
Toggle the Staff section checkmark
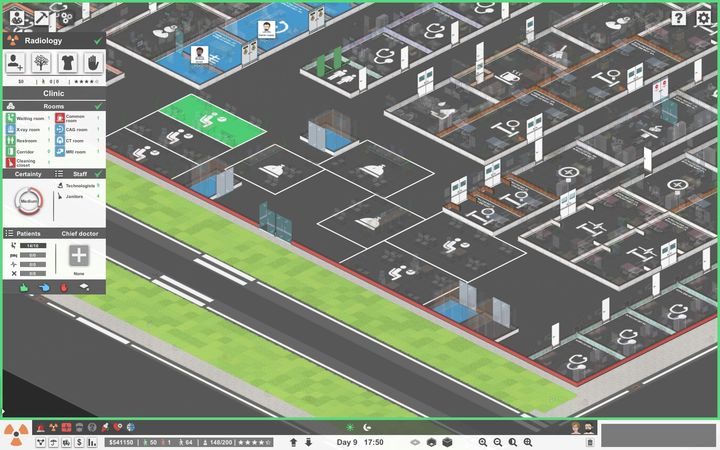(x=98, y=174)
